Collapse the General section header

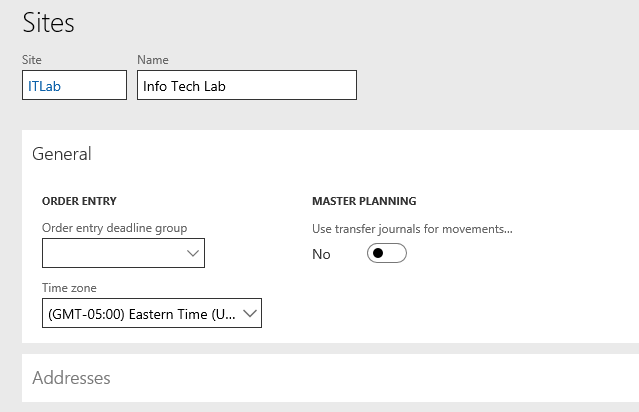pyautogui.click(x=62, y=154)
